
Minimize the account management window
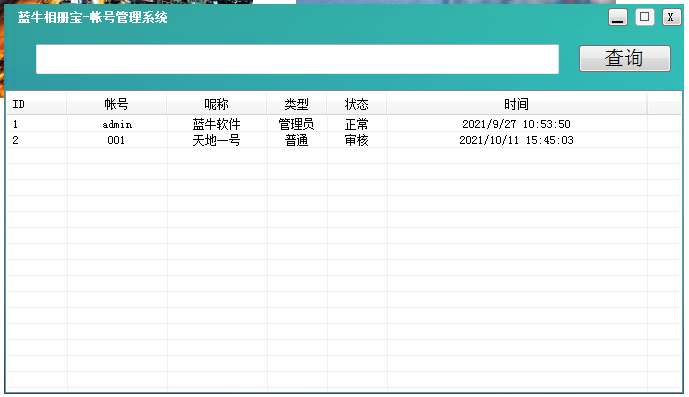618,18
